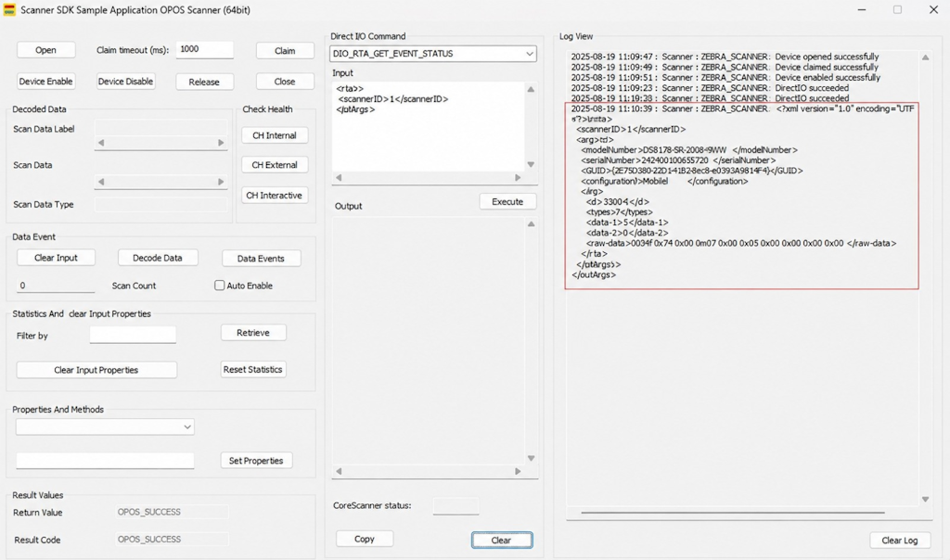The image size is (950, 560).
Task: Click the Clear Input button
Action: click(x=56, y=258)
